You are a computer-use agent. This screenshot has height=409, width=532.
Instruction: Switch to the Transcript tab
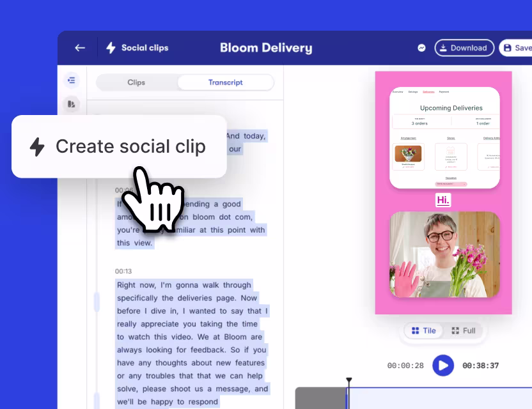(x=226, y=82)
